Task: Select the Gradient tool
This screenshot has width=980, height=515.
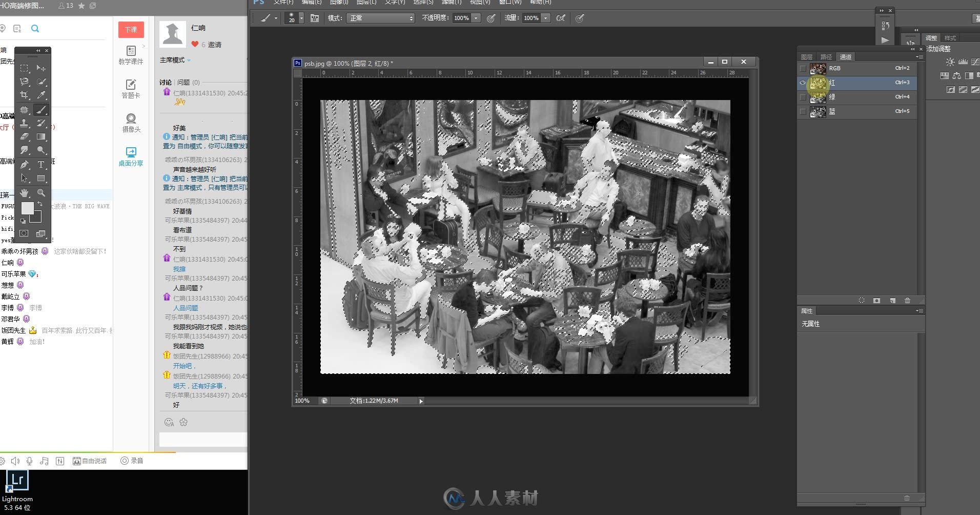Action: pyautogui.click(x=41, y=136)
